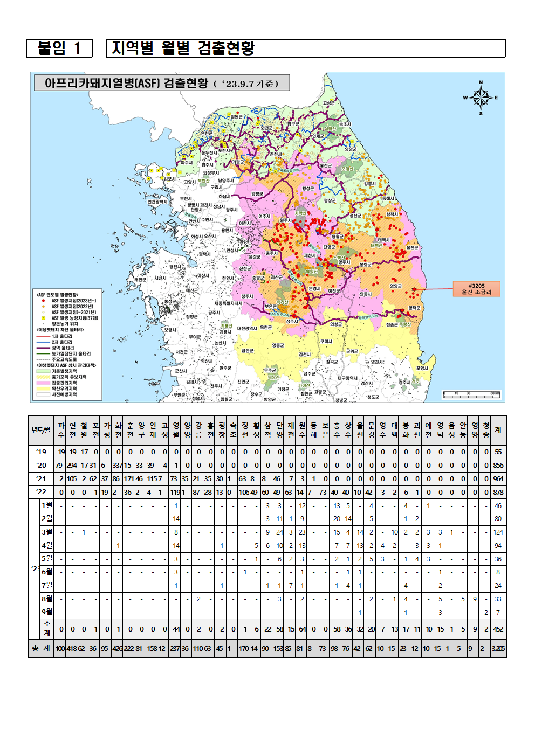Click the #3205 울진 조금리 callout label

[476, 289]
